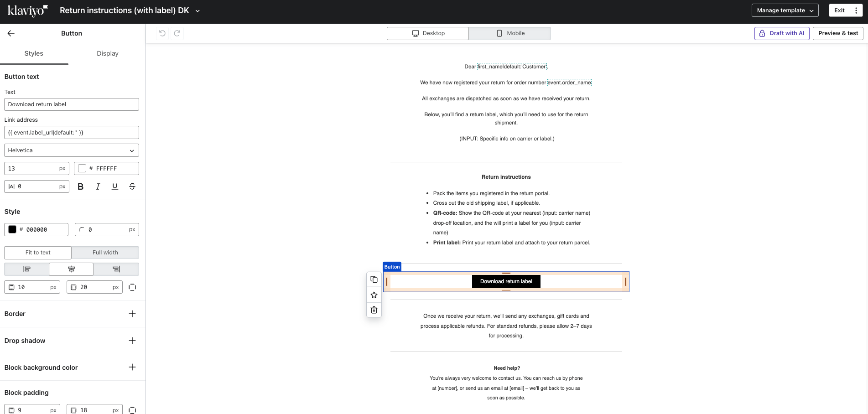
Task: Add a Border with the plus icon
Action: tap(132, 314)
